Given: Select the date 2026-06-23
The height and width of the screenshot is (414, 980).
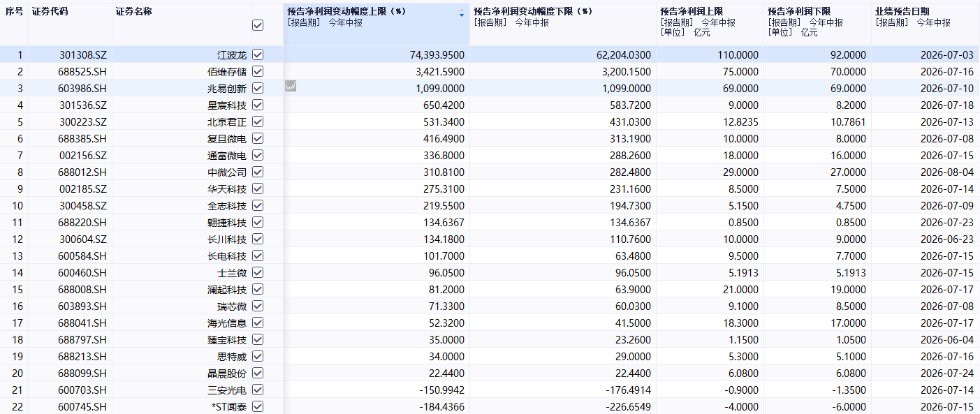Looking at the screenshot, I should point(947,239).
